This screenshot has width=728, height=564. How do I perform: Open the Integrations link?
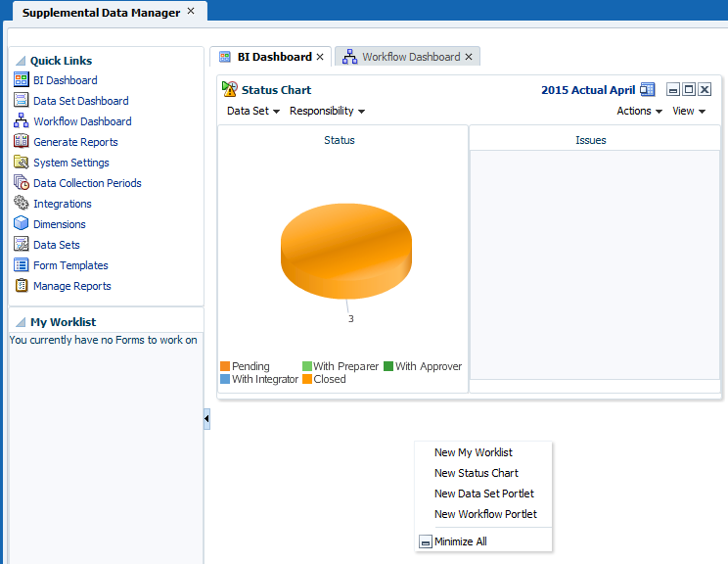(63, 204)
